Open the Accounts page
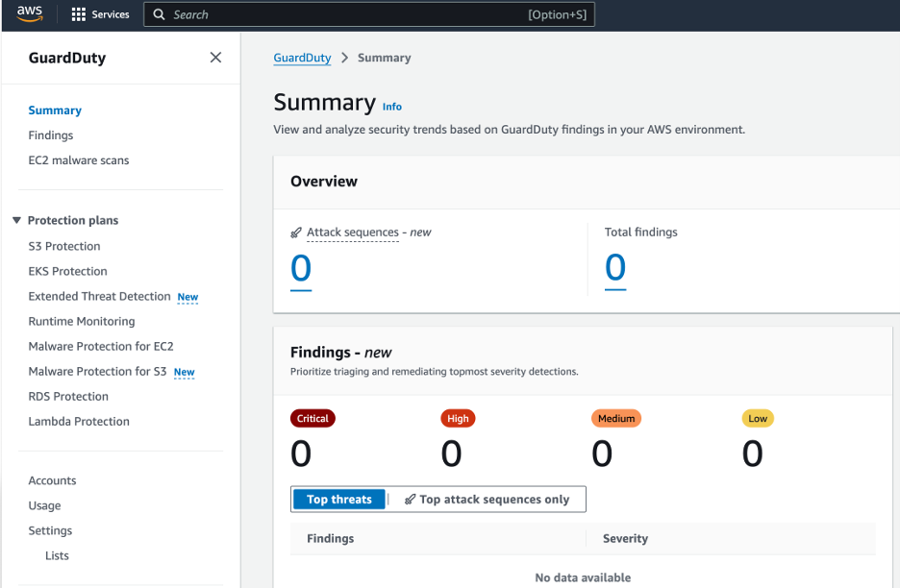The width and height of the screenshot is (900, 588). 52,480
